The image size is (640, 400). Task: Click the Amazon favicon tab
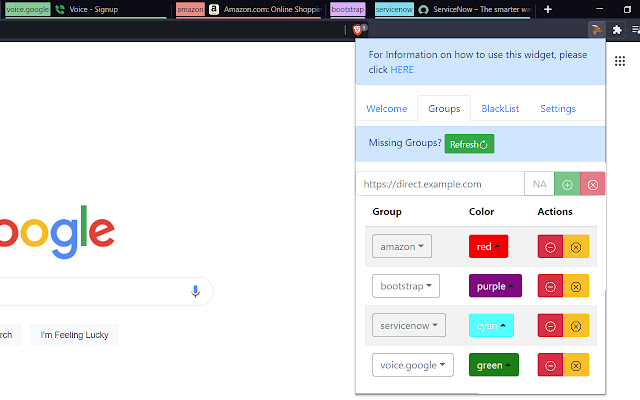(214, 9)
